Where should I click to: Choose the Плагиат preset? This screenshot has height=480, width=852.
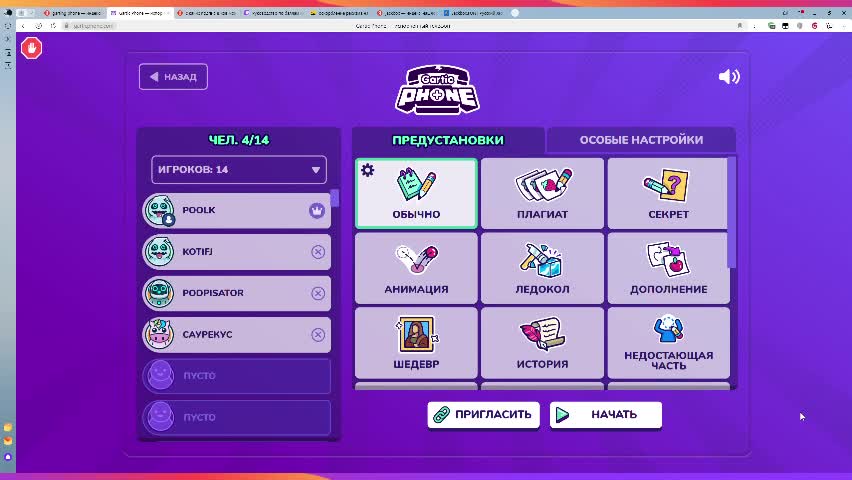tap(542, 194)
